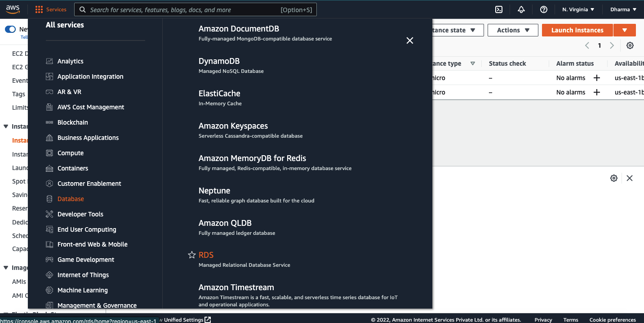Collapse the Images sidebar section

6,268
